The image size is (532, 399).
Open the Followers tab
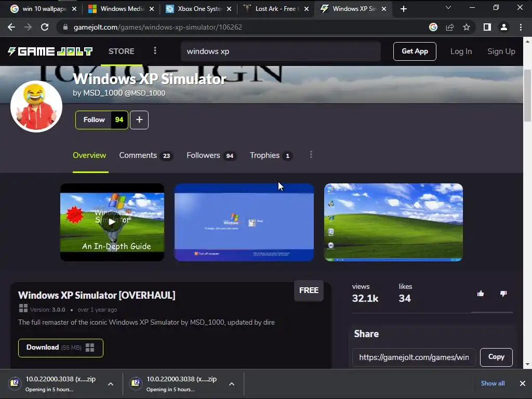(x=212, y=155)
